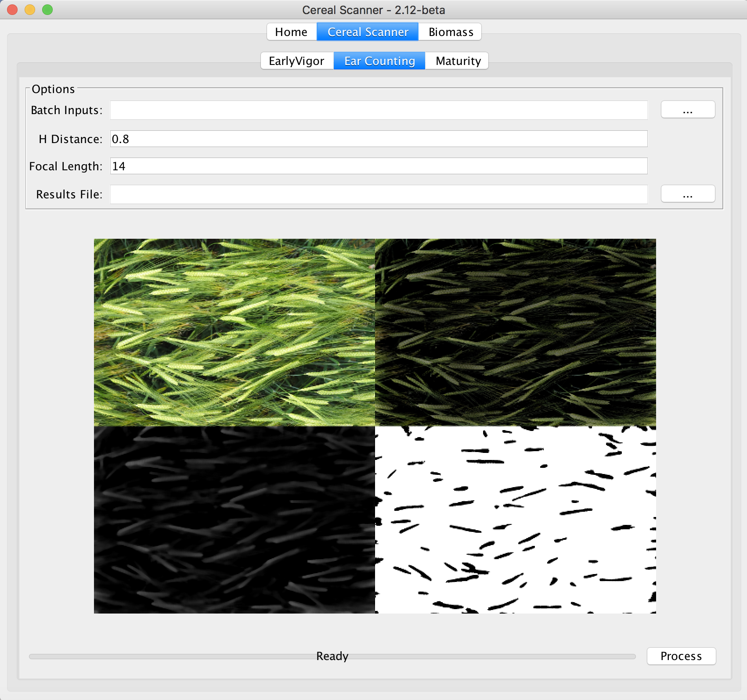
Task: Select the Ear Counting sub-tab
Action: 379,61
